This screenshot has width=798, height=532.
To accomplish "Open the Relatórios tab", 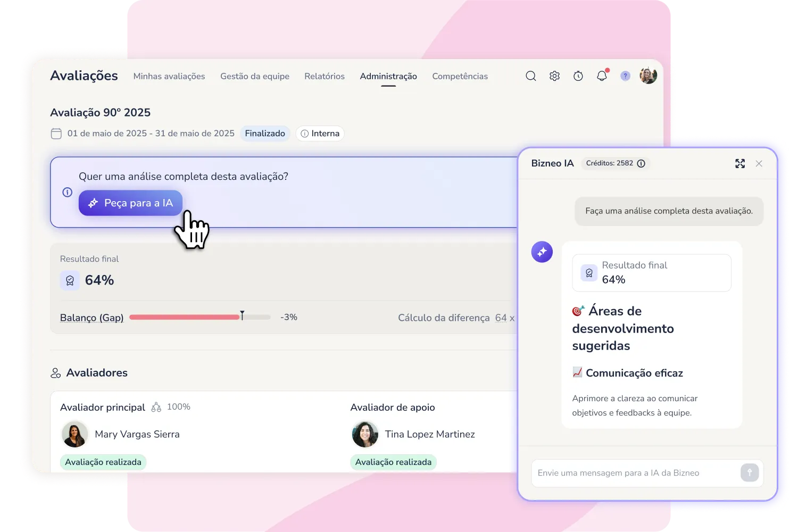I will tap(325, 76).
